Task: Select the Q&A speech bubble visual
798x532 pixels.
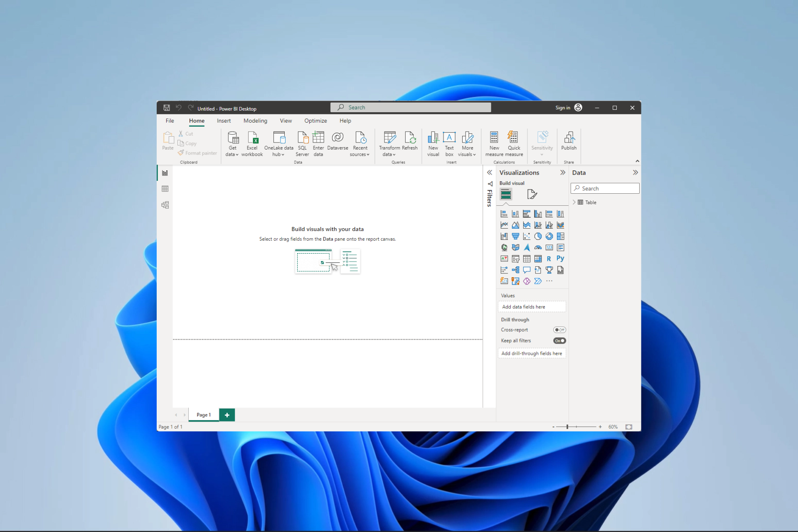Action: pos(527,270)
